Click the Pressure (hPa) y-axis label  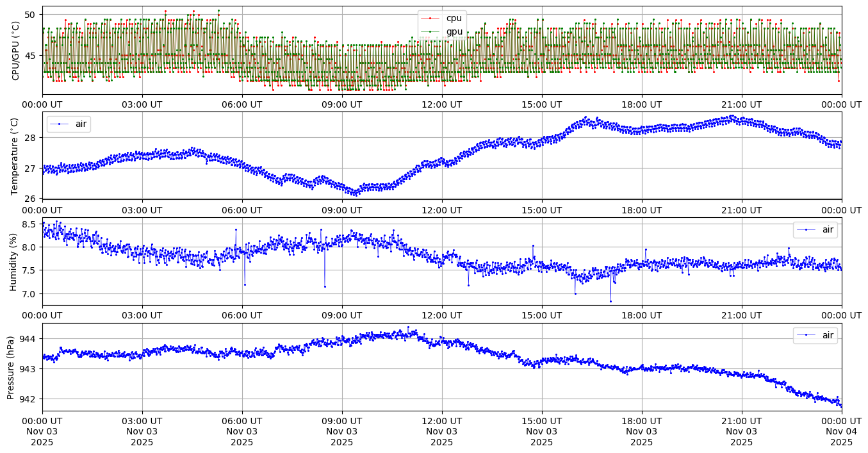11,367
